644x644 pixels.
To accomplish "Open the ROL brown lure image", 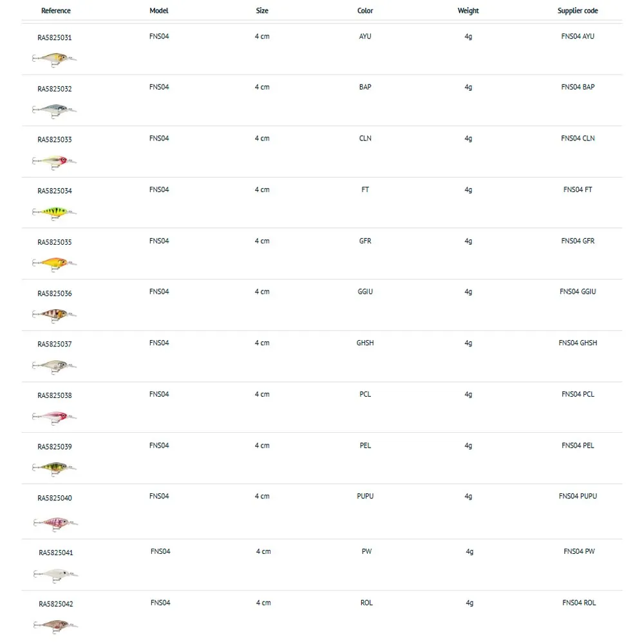I will point(55,627).
